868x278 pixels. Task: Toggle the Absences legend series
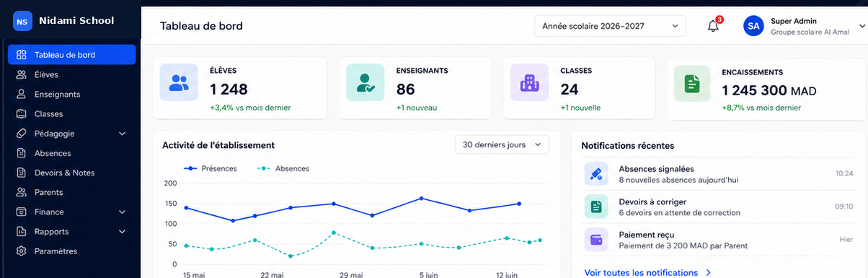coord(283,168)
